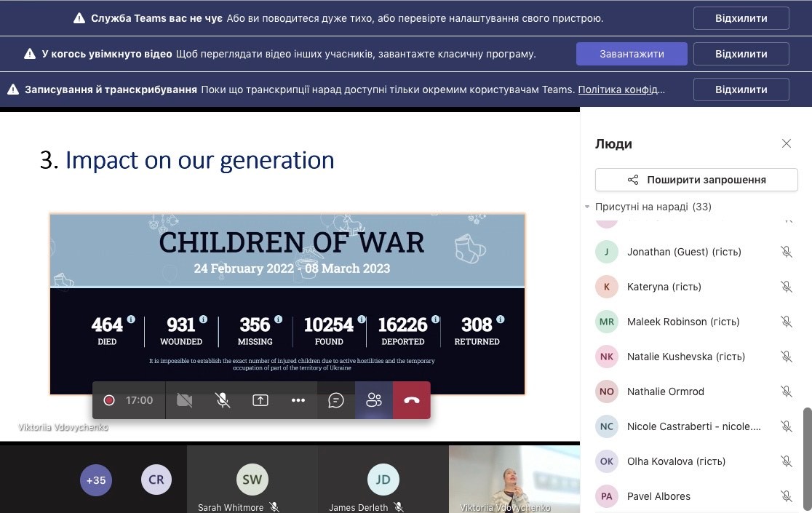The width and height of the screenshot is (812, 513).
Task: Toggle the camera on in call toolbar
Action: [x=185, y=400]
